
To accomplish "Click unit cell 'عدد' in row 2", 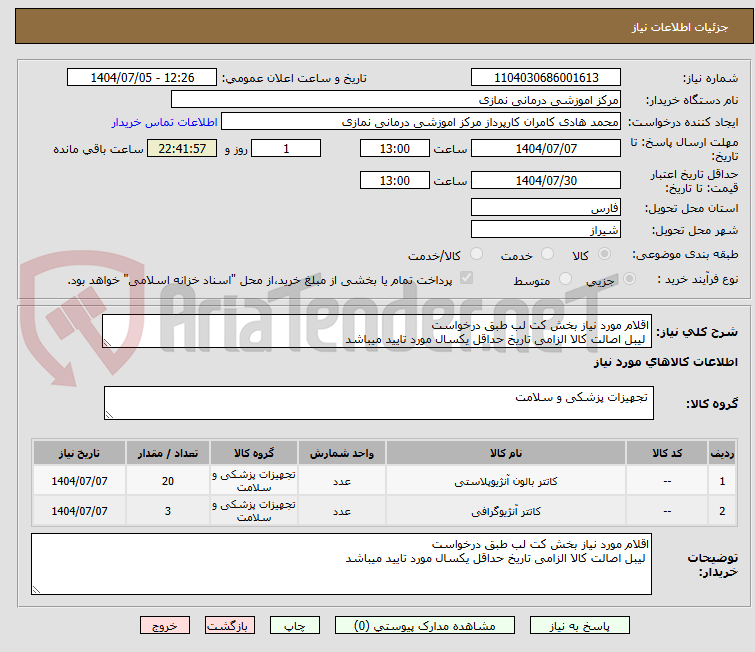I will click(x=341, y=511).
